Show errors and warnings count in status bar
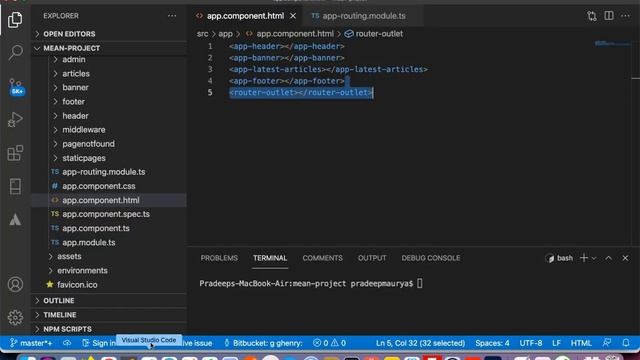 [329, 343]
